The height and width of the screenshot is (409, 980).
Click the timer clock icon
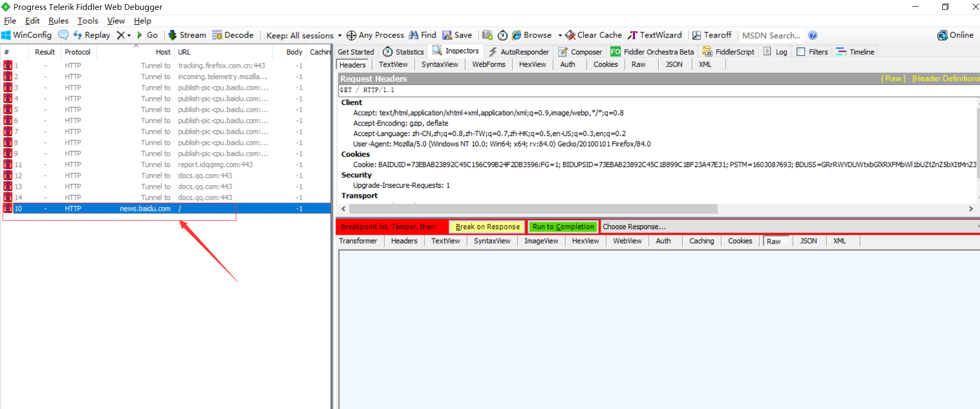coord(503,35)
